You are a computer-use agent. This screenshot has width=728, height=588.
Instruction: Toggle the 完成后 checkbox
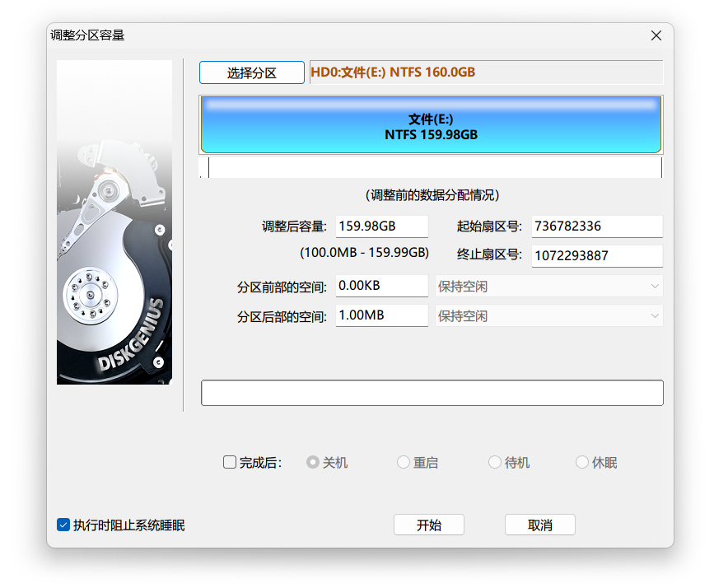[230, 463]
